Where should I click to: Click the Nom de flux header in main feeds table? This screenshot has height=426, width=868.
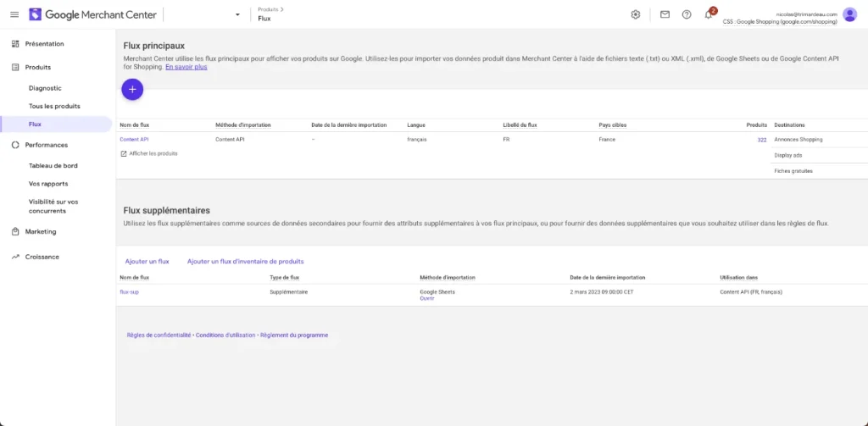point(135,125)
